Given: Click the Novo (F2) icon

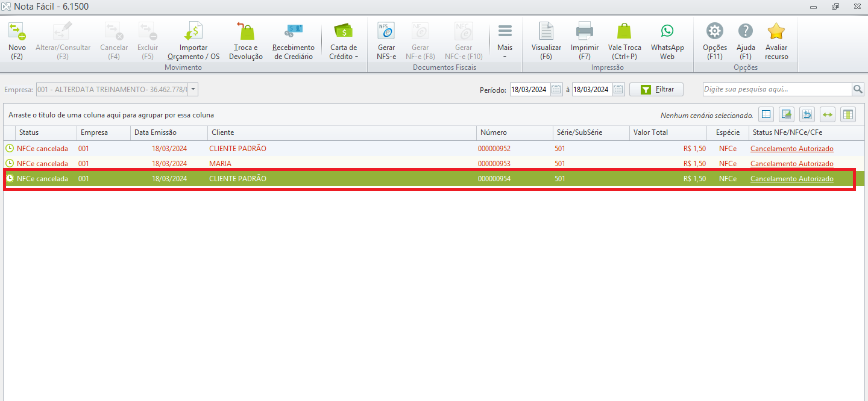Looking at the screenshot, I should pyautogui.click(x=17, y=31).
